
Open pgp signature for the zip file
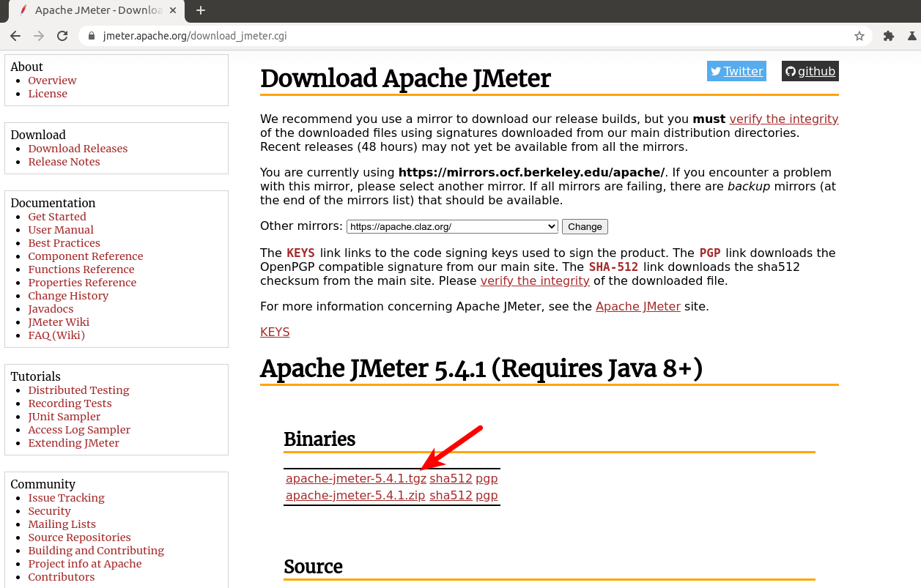487,496
